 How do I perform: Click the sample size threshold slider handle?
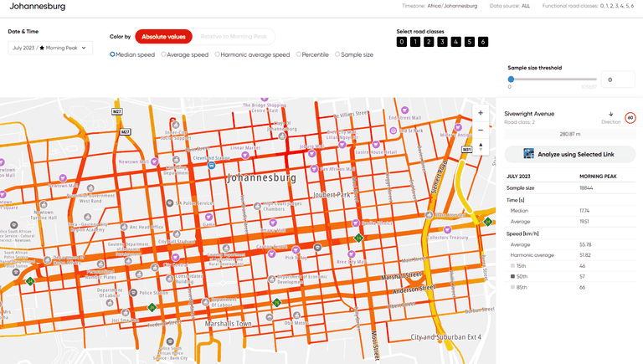(511, 79)
